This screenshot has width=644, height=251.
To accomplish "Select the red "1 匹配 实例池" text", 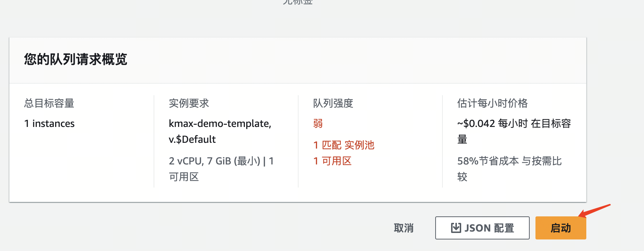I will [344, 145].
